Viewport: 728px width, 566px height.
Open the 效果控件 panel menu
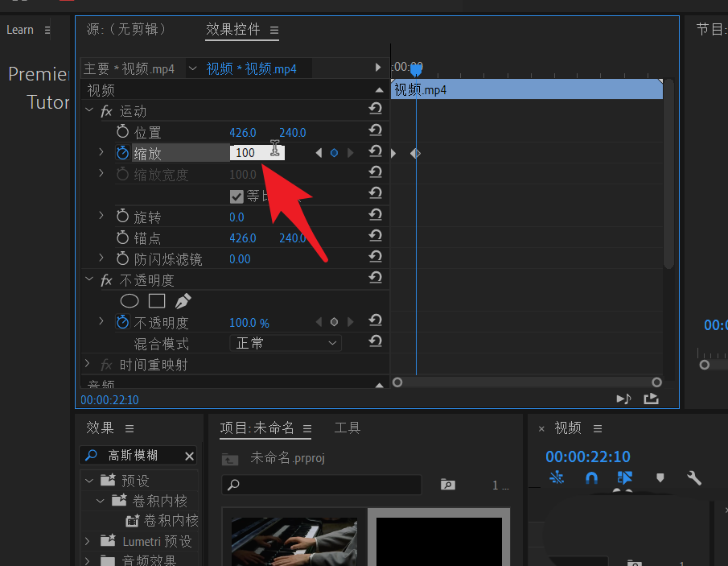pyautogui.click(x=274, y=31)
